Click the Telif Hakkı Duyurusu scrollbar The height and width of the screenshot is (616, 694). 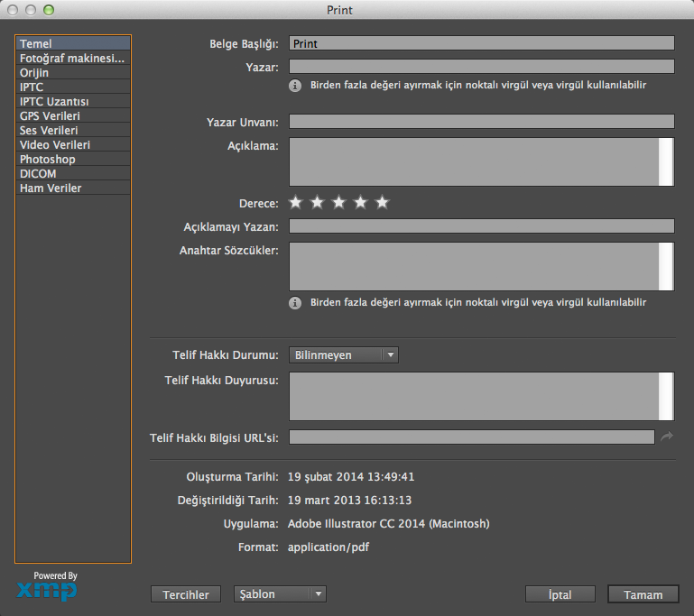[x=666, y=396]
